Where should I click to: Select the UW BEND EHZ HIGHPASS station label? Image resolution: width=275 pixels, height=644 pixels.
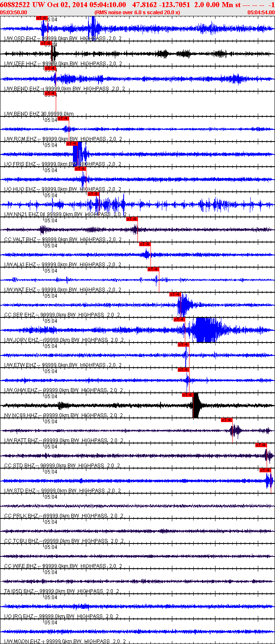65,89
